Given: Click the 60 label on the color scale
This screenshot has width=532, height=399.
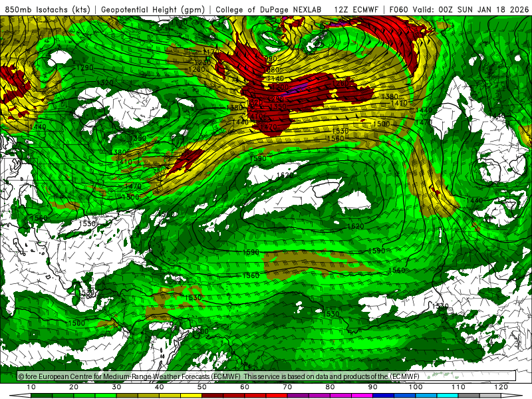Looking at the screenshot, I should (245, 387).
